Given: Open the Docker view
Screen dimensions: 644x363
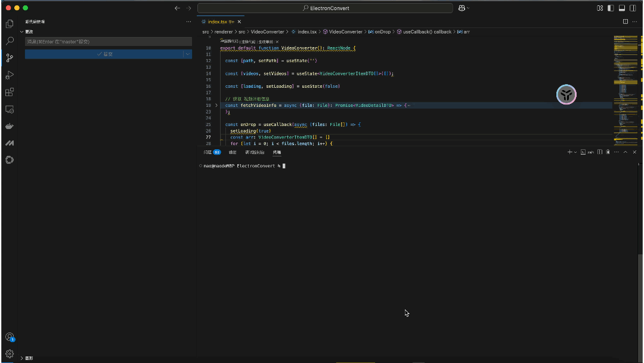Looking at the screenshot, I should (x=10, y=126).
